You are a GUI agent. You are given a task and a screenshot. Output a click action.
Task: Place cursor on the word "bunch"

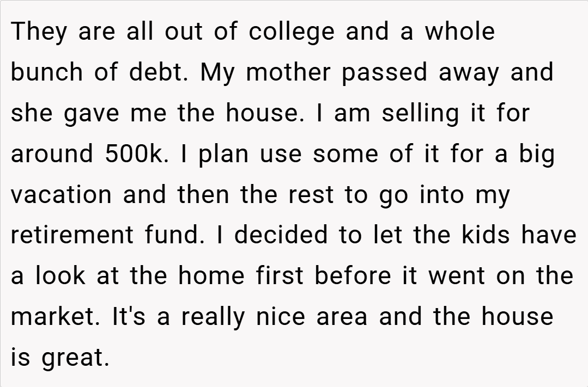[47, 72]
